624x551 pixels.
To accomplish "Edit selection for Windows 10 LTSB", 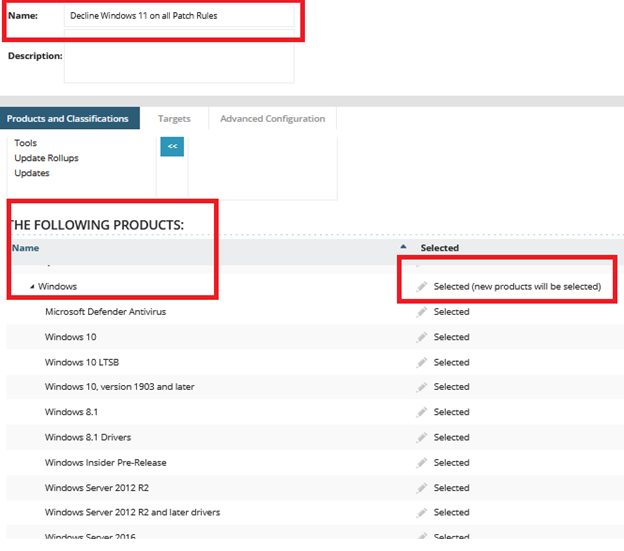I will 422,362.
